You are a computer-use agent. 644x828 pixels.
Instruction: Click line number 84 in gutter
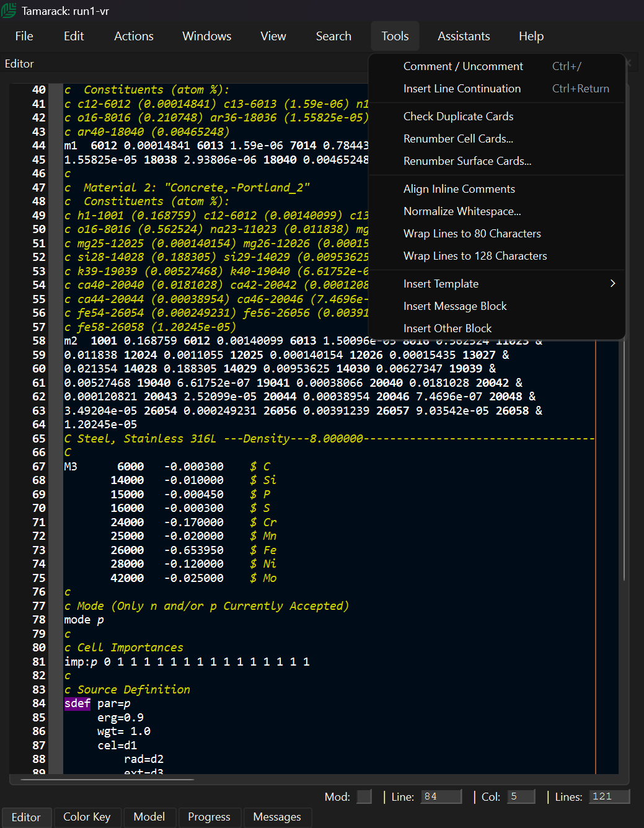coord(38,703)
